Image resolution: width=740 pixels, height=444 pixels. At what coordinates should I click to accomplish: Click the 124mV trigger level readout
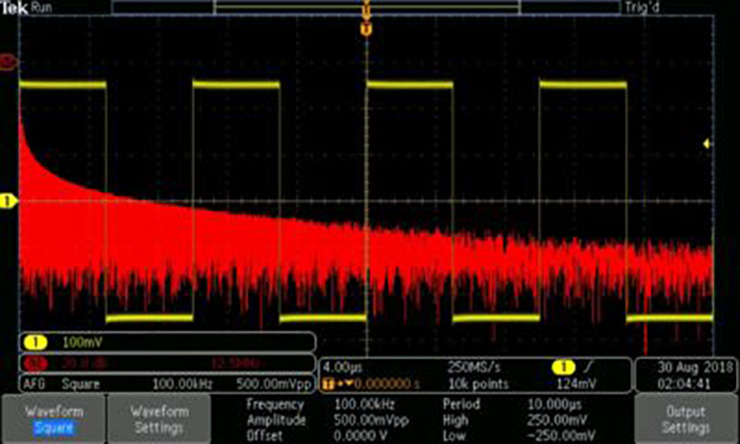coord(576,384)
